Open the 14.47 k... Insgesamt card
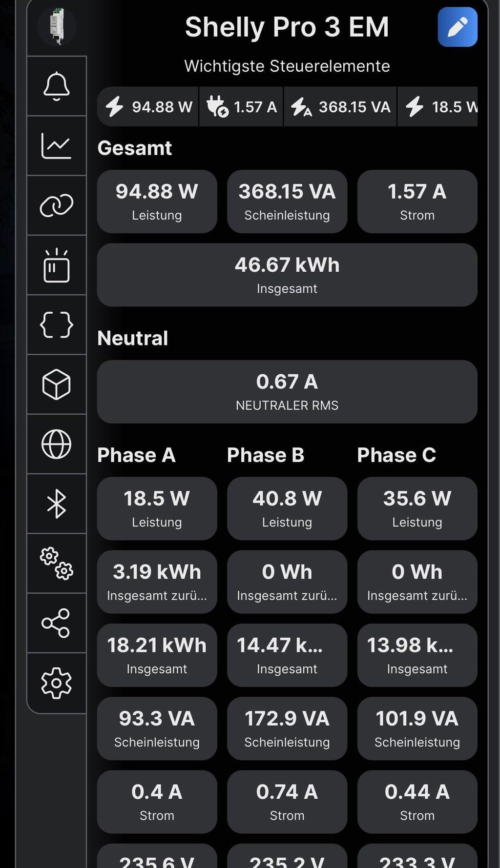 pos(287,655)
